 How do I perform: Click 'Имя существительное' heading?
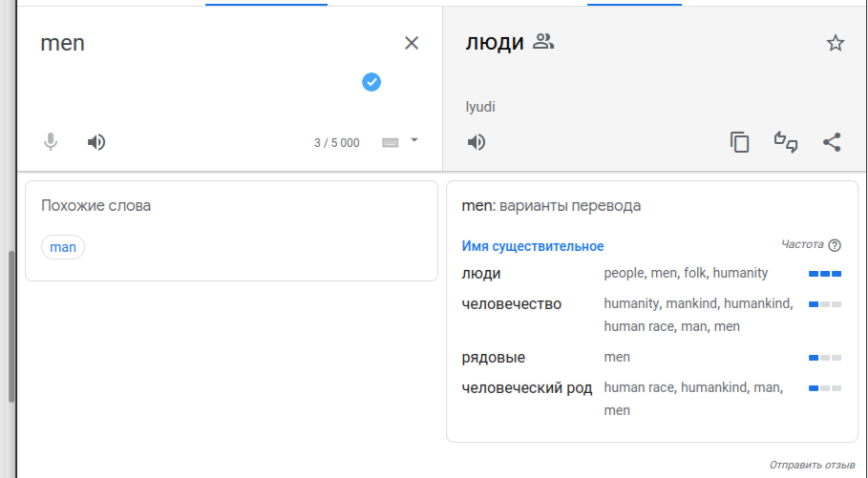coord(533,246)
